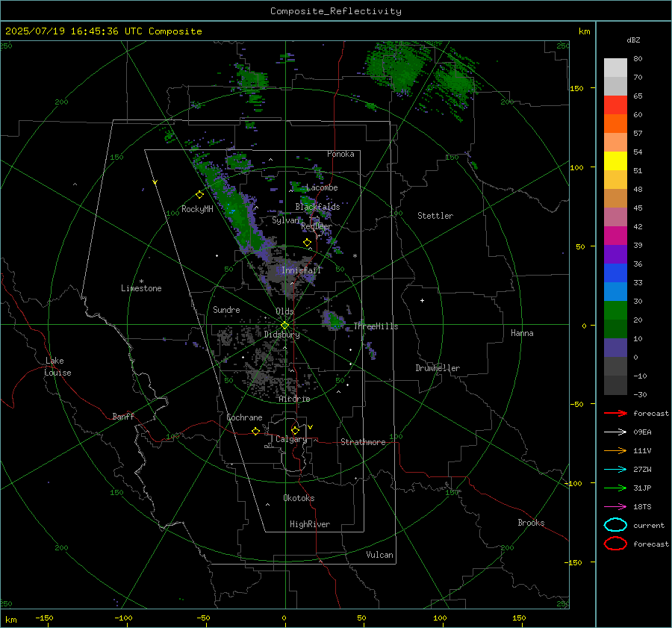Select the orange 111V arrow icon

coord(615,450)
